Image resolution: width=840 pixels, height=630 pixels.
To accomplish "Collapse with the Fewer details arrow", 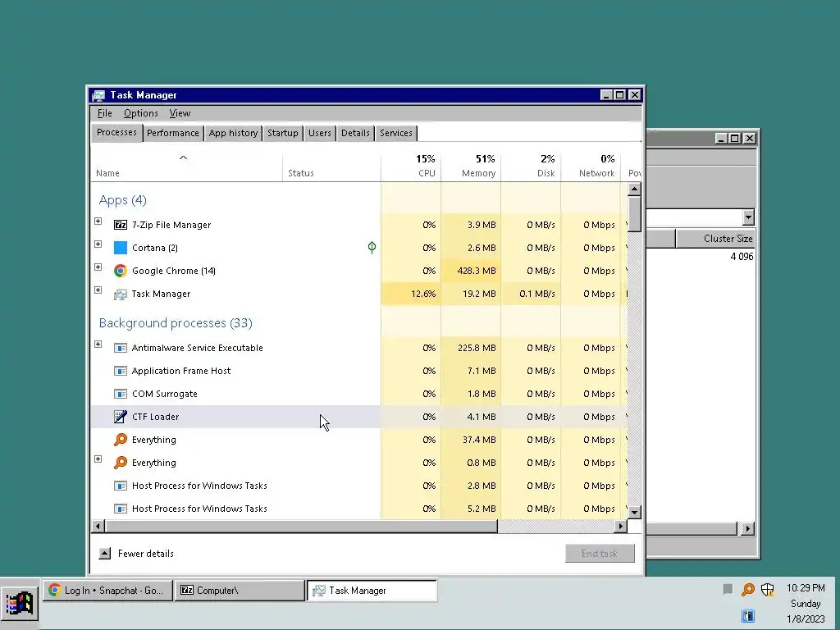I will [x=105, y=554].
